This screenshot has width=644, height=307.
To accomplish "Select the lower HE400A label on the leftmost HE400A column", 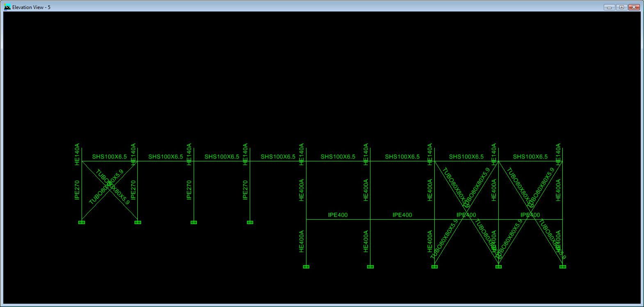I will click(x=301, y=241).
